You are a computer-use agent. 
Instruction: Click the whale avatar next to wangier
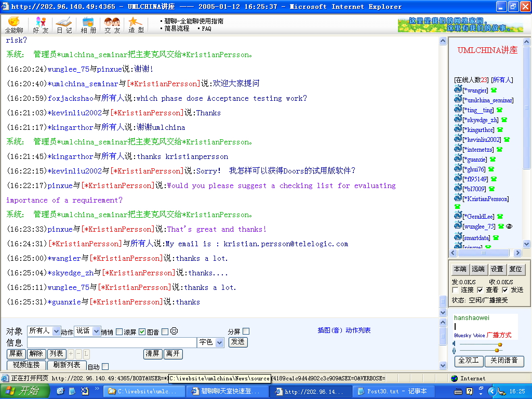pos(458,89)
